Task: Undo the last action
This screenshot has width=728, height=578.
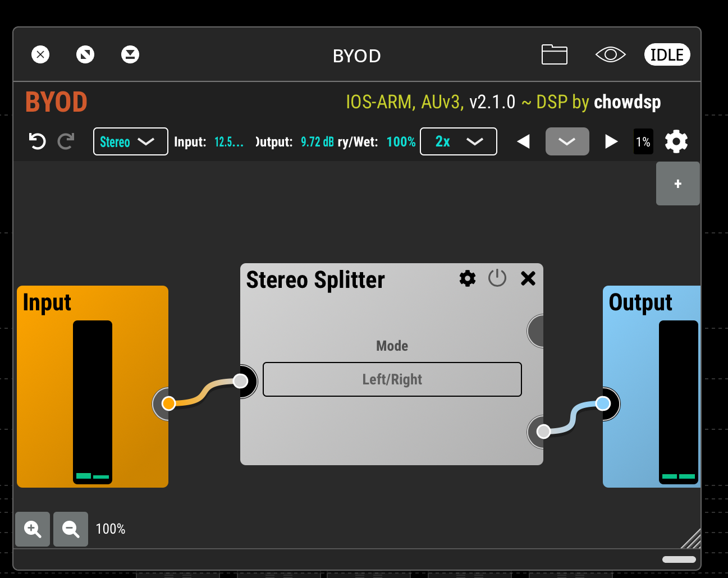Action: pyautogui.click(x=37, y=141)
